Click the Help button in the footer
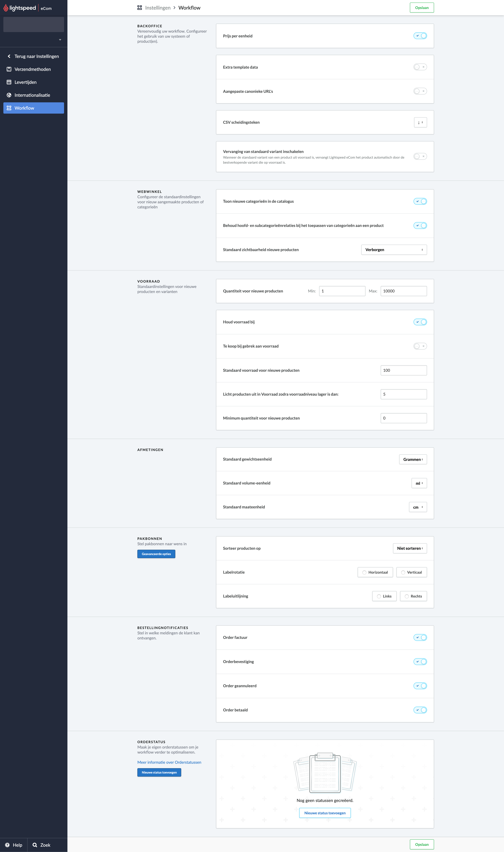This screenshot has width=504, height=852. pyautogui.click(x=14, y=845)
